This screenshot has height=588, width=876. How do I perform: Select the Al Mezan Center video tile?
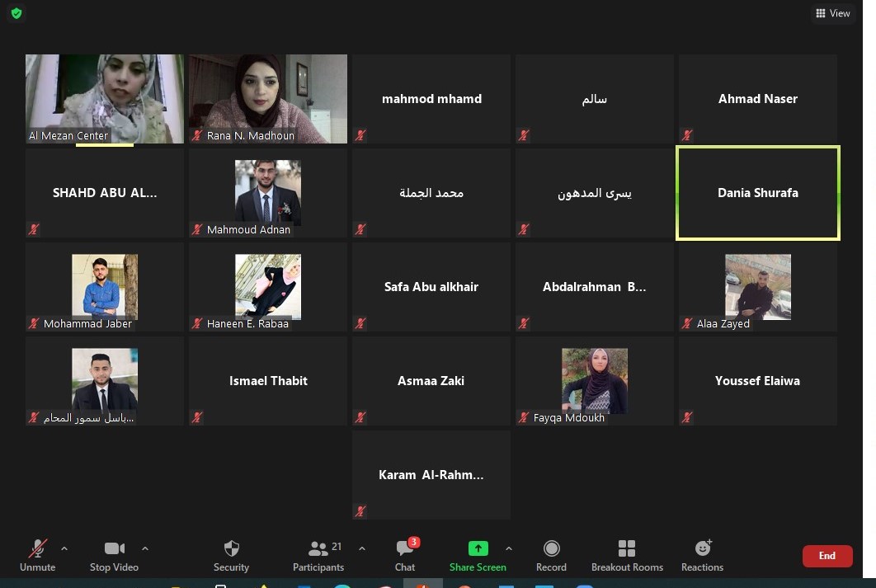click(x=105, y=99)
